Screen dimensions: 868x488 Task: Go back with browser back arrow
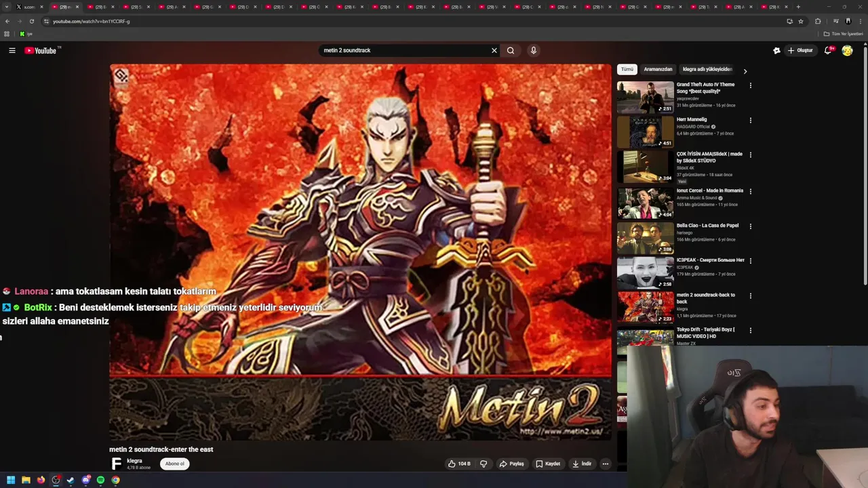click(7, 21)
